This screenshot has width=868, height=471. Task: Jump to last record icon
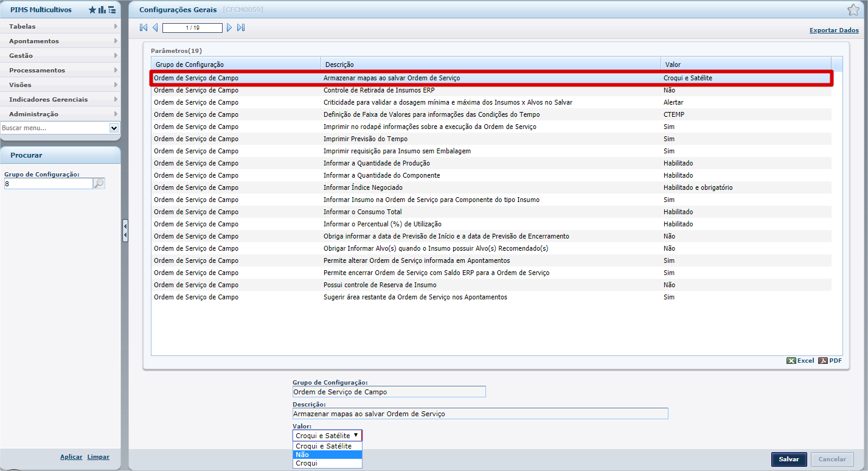[241, 27]
